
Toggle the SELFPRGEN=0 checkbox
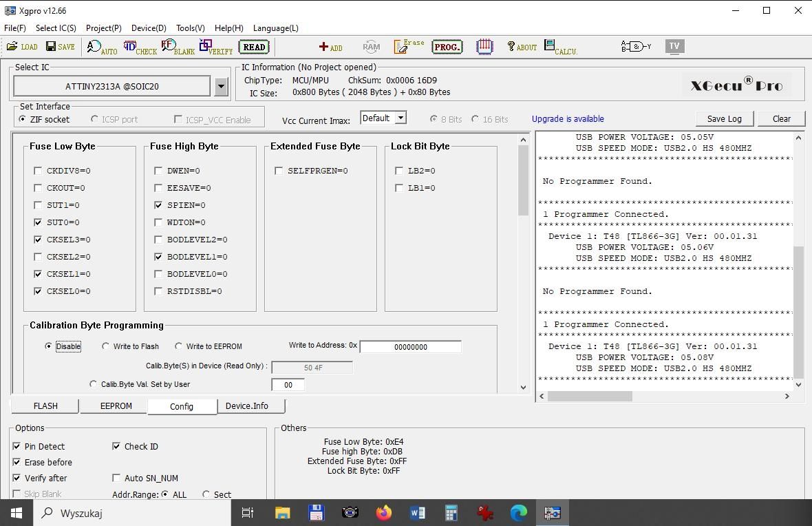point(279,171)
